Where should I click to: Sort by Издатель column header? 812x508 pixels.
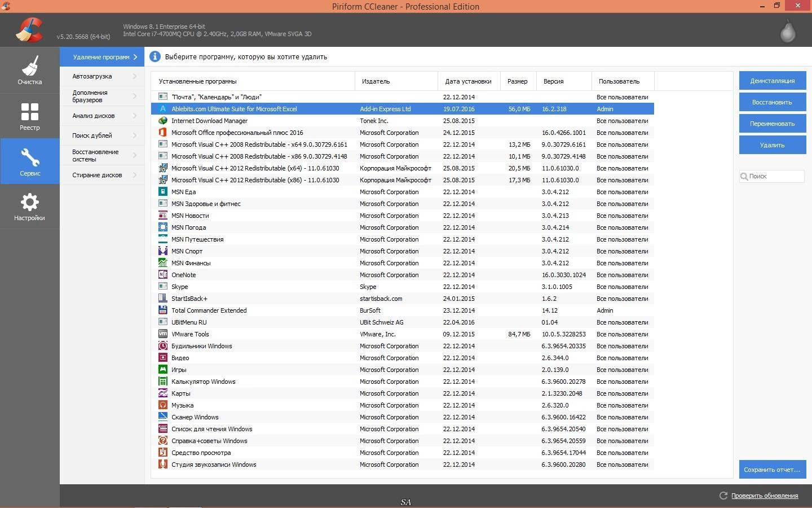pyautogui.click(x=396, y=81)
